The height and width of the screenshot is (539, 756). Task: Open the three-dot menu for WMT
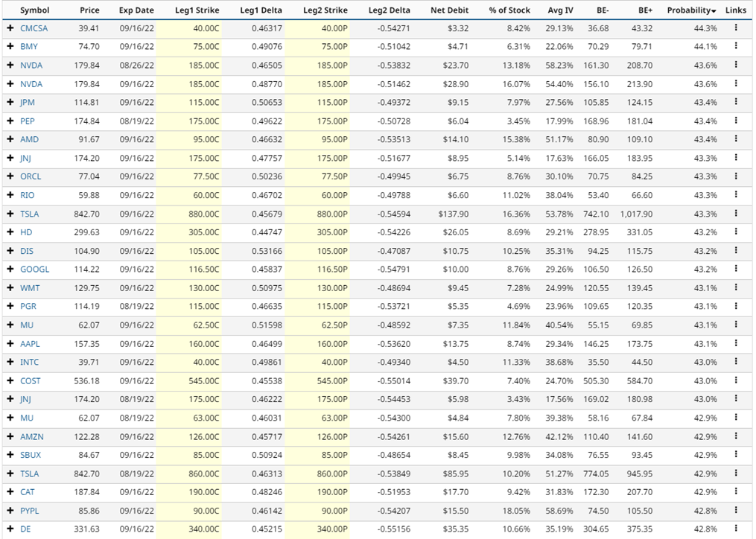click(736, 288)
